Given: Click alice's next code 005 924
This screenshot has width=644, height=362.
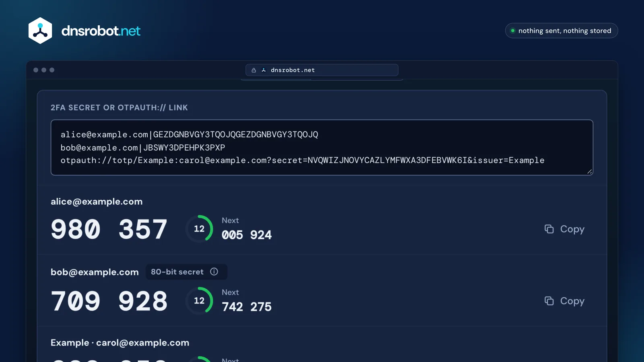Looking at the screenshot, I should point(247,235).
